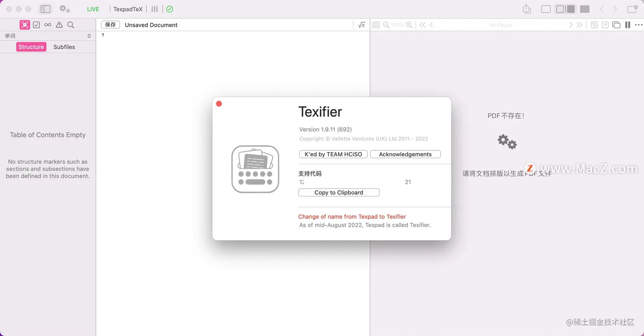Open sidebar search magnifier
The height and width of the screenshot is (336, 644).
[x=71, y=25]
